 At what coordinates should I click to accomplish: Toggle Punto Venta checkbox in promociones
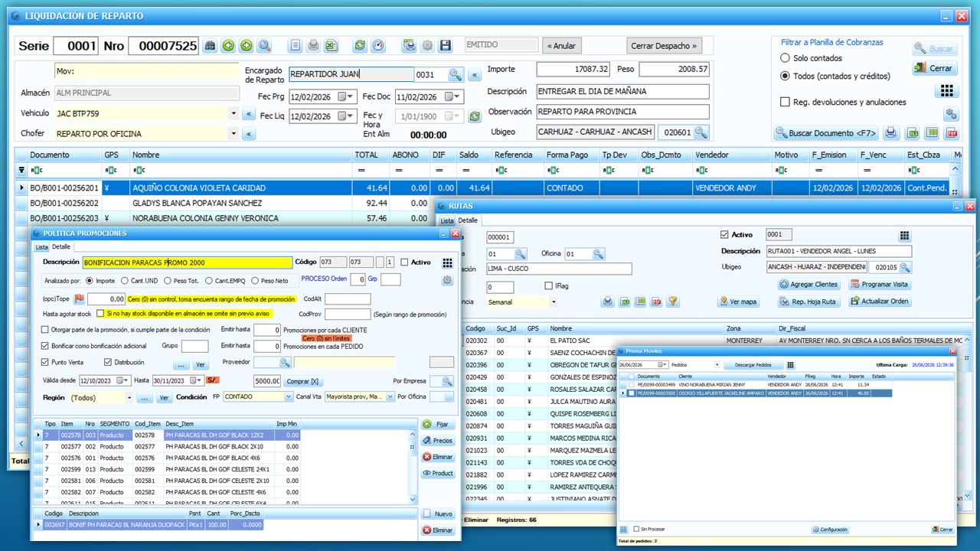(x=46, y=362)
